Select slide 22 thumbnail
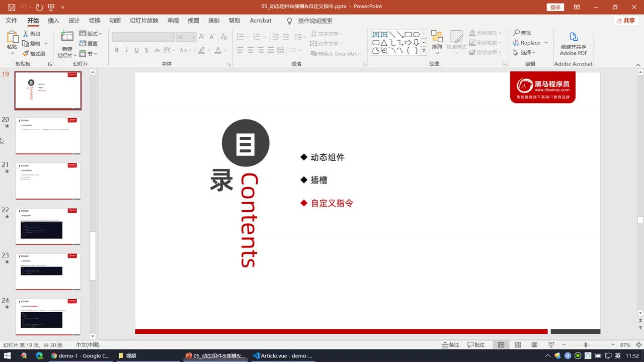644x362 pixels. point(48,227)
